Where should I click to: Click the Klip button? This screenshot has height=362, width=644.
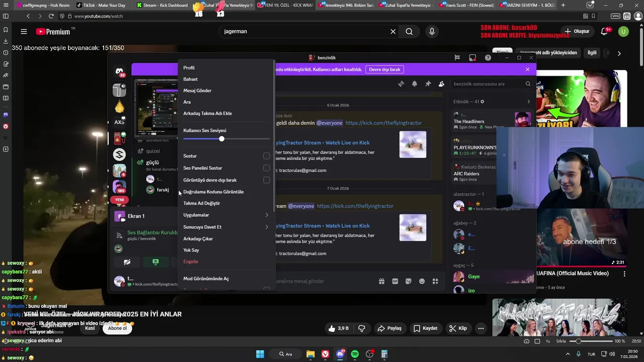(x=458, y=328)
